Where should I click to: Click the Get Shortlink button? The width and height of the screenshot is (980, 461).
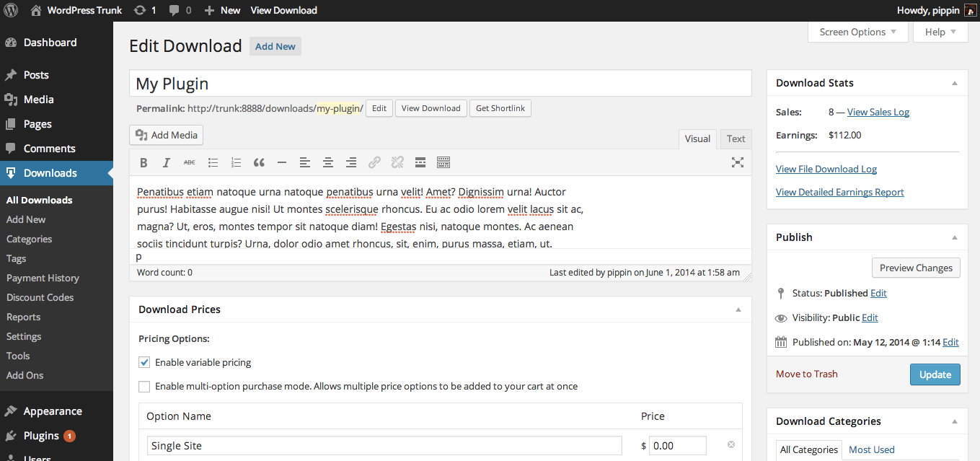tap(500, 108)
